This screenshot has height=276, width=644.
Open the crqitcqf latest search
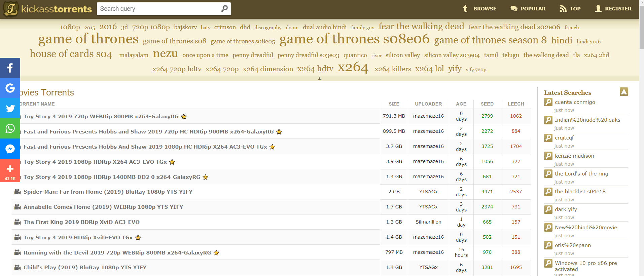click(564, 138)
